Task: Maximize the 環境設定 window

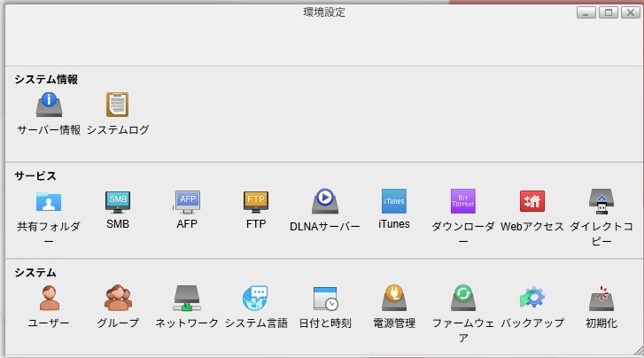Action: point(609,12)
